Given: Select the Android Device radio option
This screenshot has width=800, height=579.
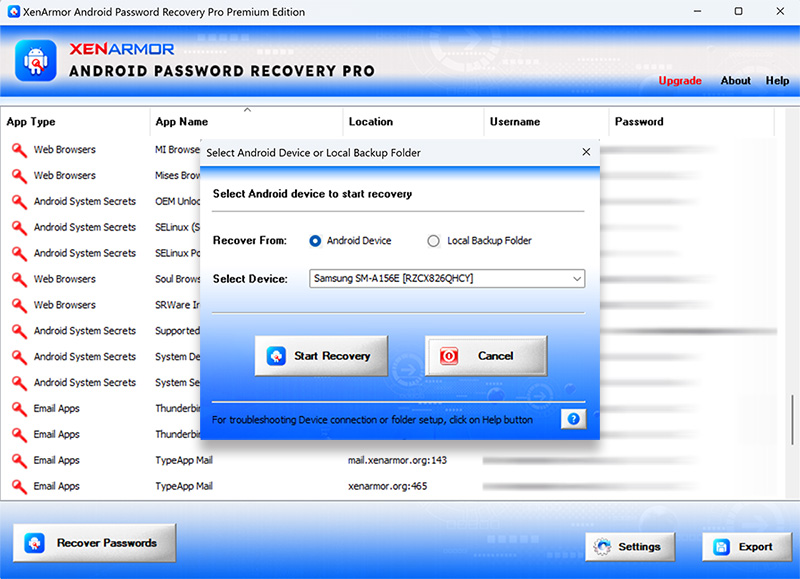Looking at the screenshot, I should click(x=315, y=241).
